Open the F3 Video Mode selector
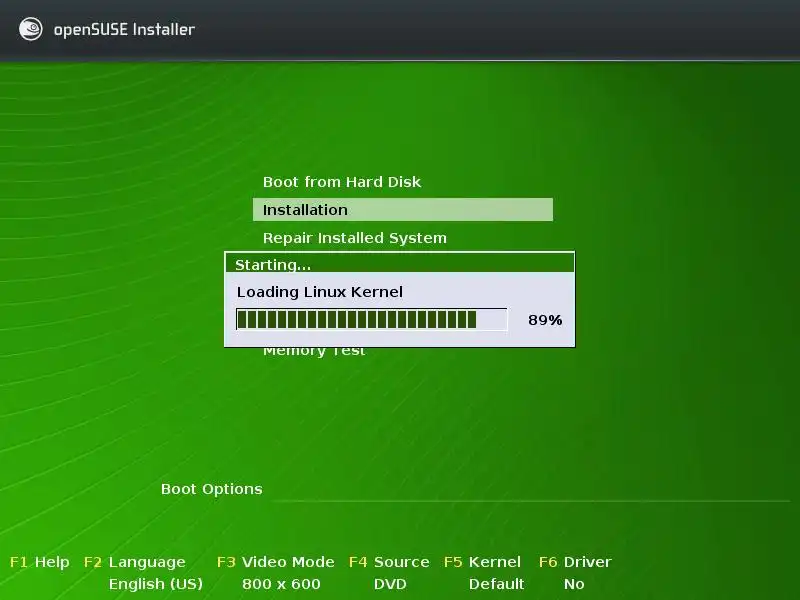The height and width of the screenshot is (600, 800). pyautogui.click(x=276, y=562)
